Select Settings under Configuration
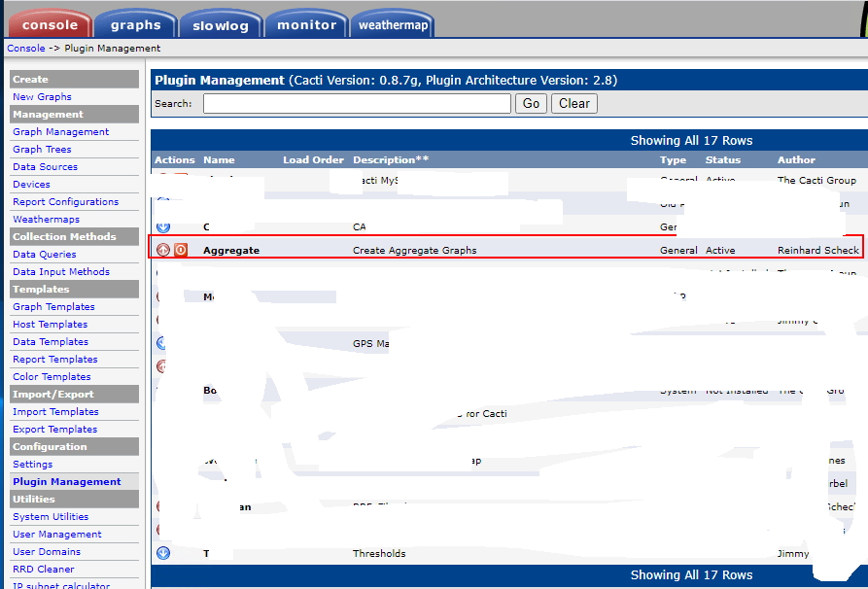The width and height of the screenshot is (868, 589). (32, 465)
